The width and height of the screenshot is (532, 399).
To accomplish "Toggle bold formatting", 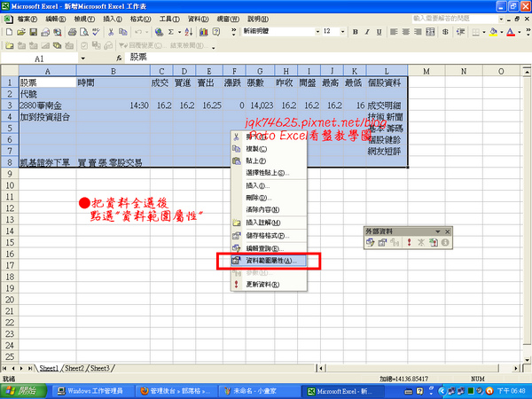I will 356,32.
